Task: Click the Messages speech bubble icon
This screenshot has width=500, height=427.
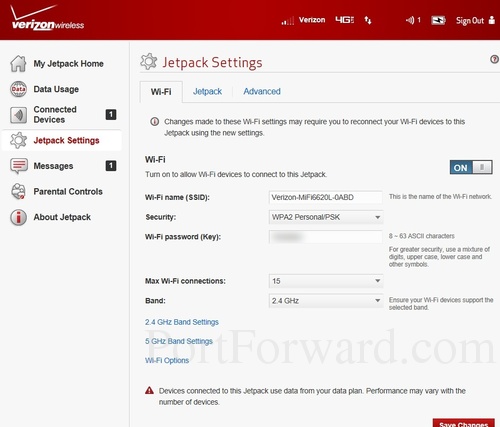Action: [x=19, y=166]
